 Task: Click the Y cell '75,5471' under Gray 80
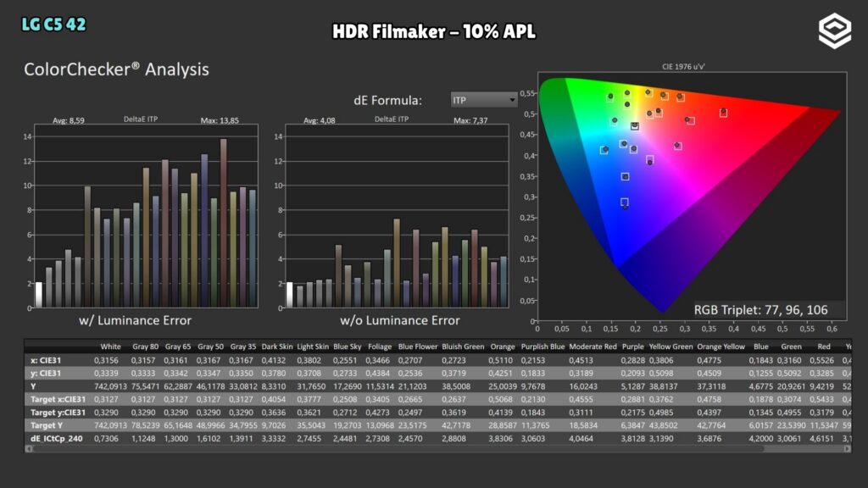tap(145, 386)
